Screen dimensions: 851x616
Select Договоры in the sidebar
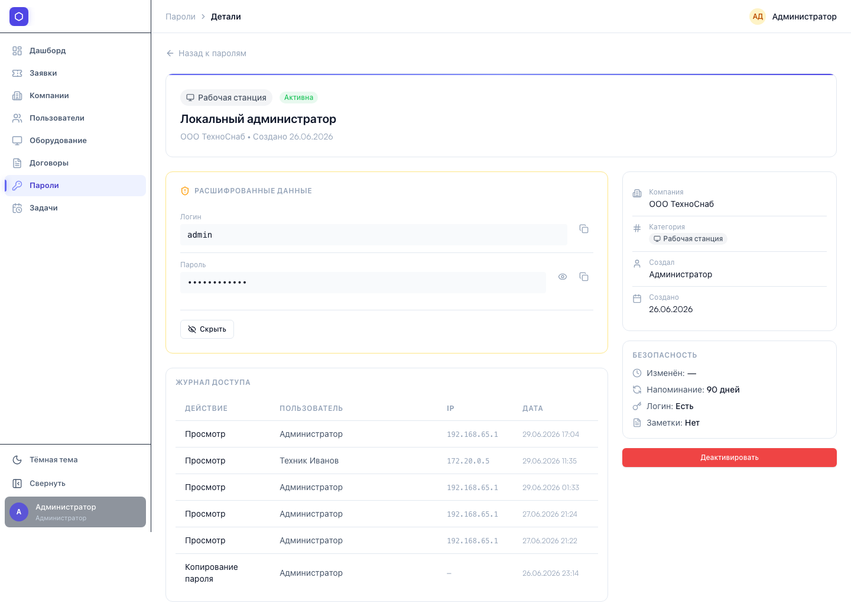[x=75, y=163]
